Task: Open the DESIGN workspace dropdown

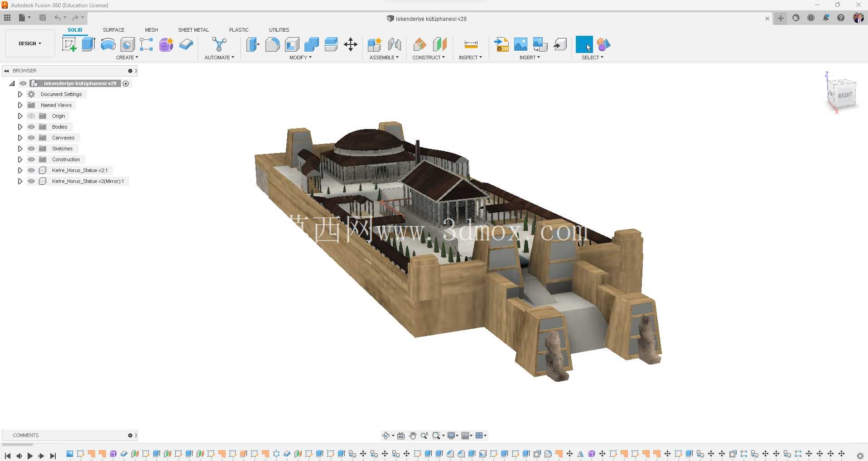Action: [30, 43]
